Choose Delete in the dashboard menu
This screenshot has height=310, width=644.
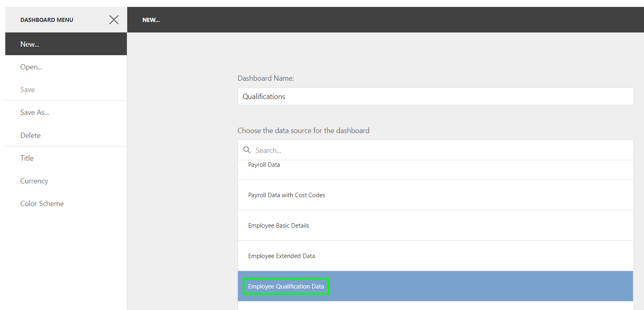tap(66, 135)
